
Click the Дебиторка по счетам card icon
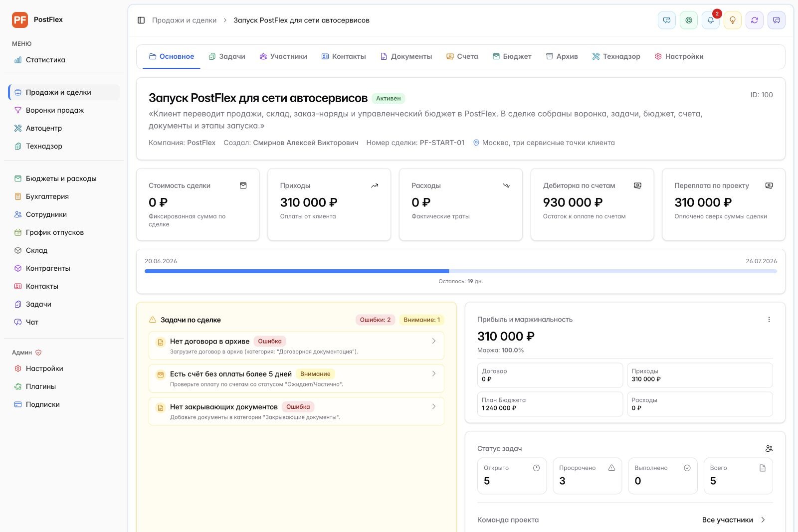[x=637, y=185]
